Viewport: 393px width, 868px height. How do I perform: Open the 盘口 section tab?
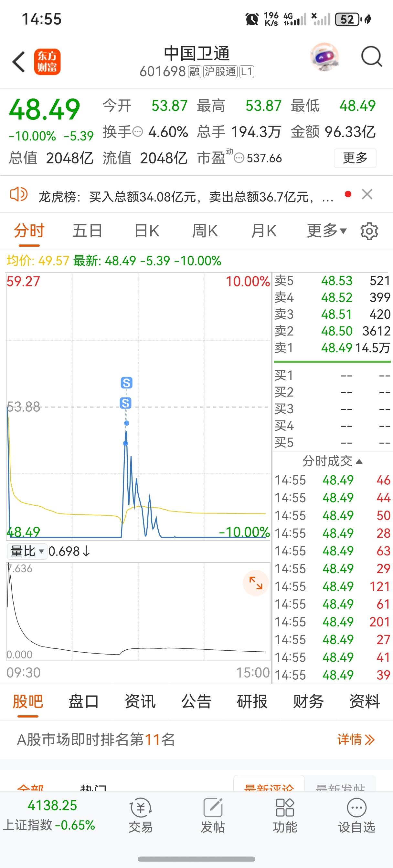tap(84, 702)
